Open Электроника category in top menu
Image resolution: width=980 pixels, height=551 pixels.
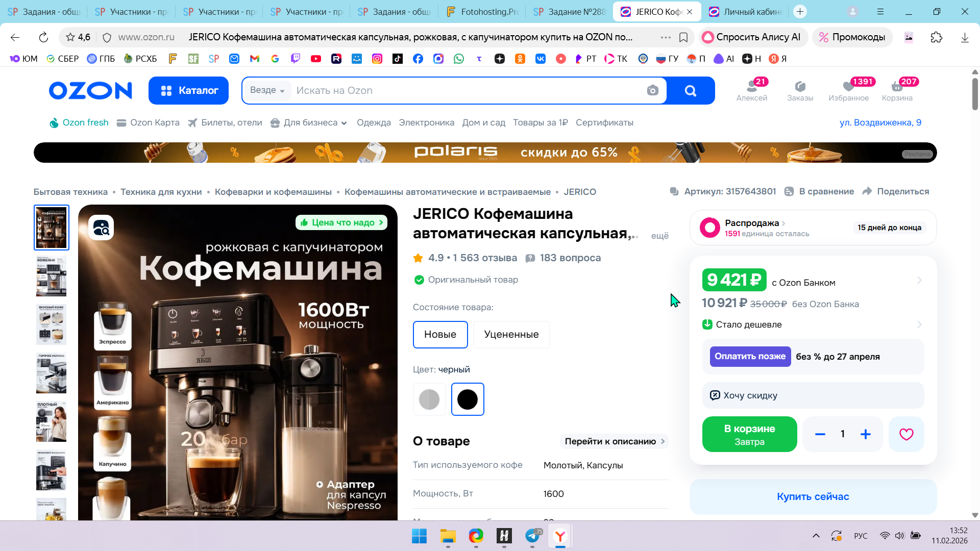coord(426,122)
